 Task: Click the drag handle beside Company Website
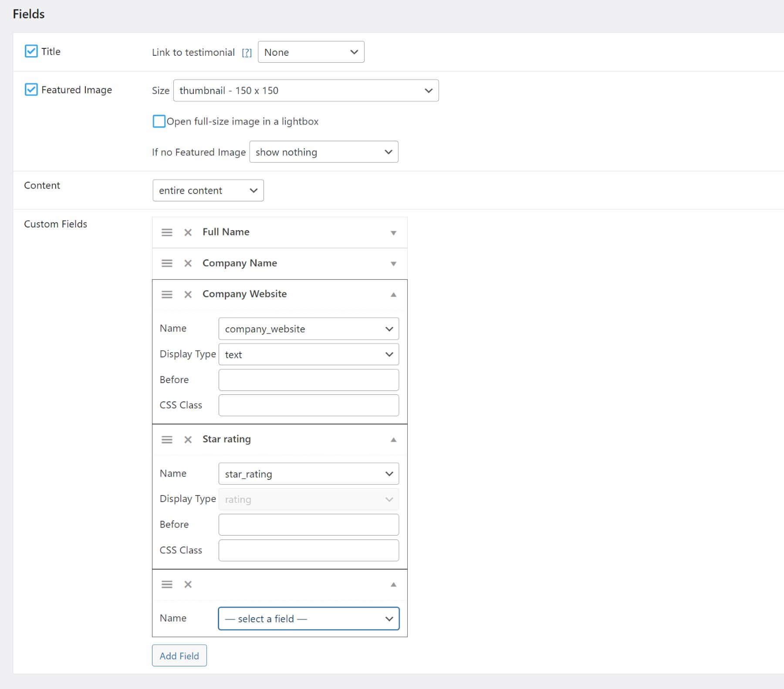pos(167,294)
